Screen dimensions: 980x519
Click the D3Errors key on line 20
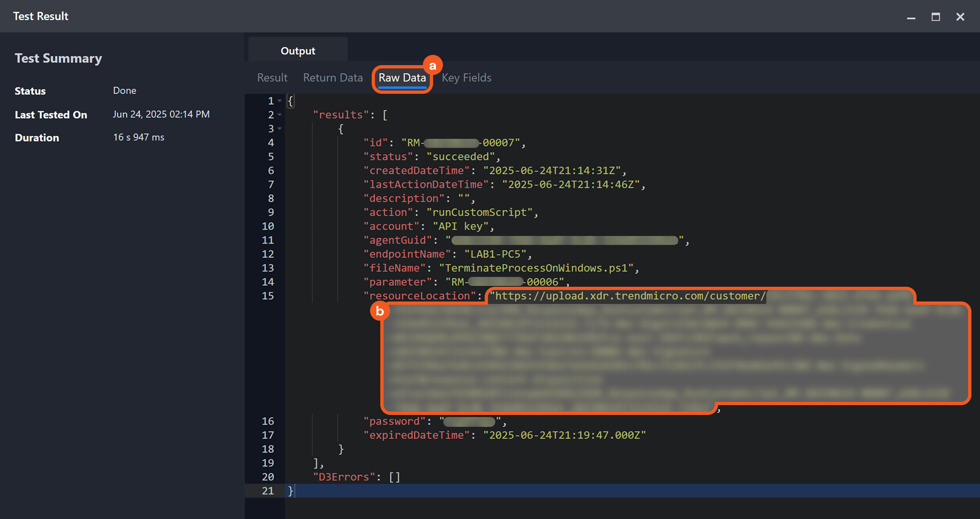[x=344, y=477]
